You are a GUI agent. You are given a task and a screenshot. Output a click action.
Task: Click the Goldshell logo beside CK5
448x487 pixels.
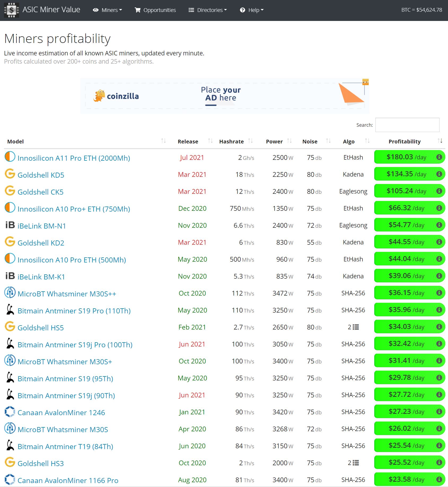[x=10, y=191]
